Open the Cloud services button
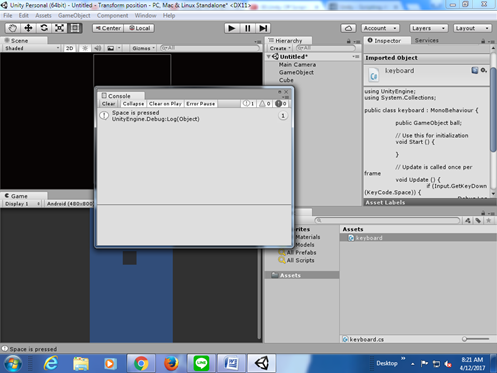Screen dimensions: 497x373 tap(348, 28)
